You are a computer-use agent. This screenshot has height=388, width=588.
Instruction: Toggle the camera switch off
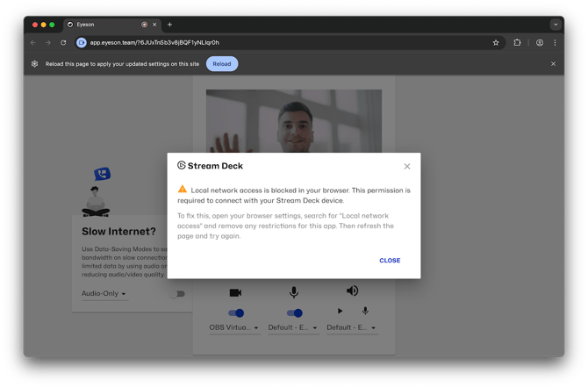(x=236, y=313)
